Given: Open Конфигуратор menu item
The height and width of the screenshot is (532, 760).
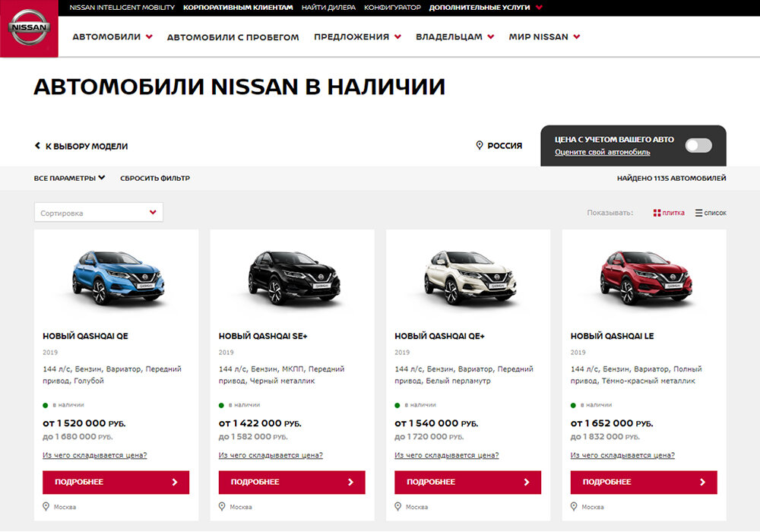Looking at the screenshot, I should (392, 8).
